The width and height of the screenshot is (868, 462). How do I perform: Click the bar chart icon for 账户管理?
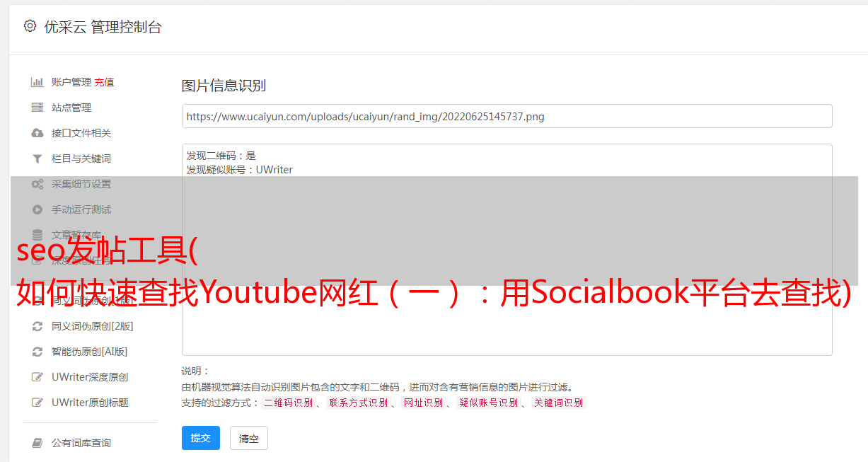coord(37,82)
